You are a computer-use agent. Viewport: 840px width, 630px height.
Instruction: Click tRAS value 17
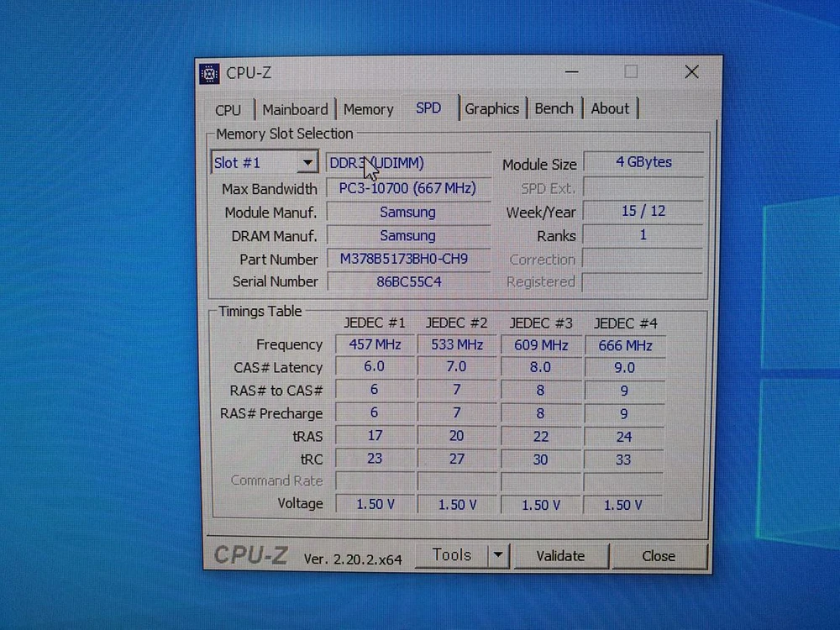[x=375, y=435]
